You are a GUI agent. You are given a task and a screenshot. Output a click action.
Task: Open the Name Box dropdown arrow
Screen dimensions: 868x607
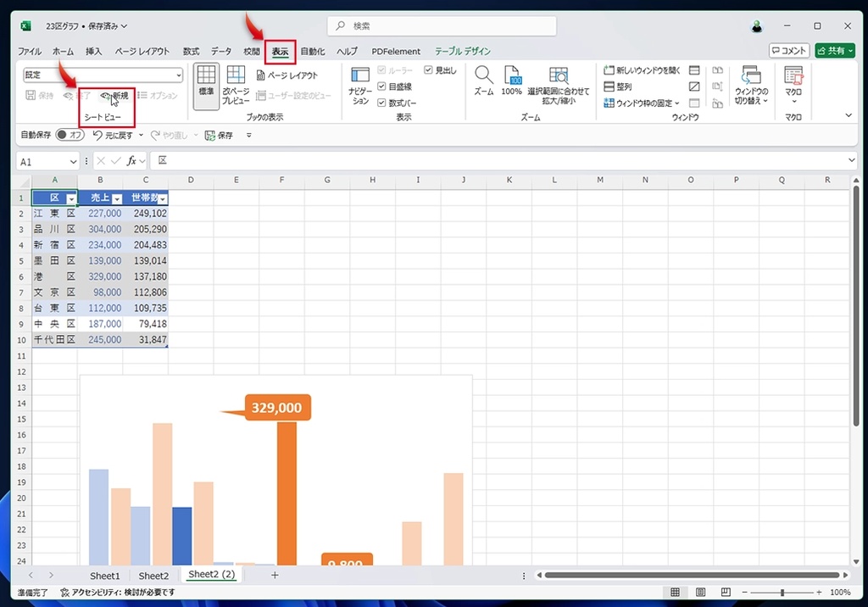point(73,162)
